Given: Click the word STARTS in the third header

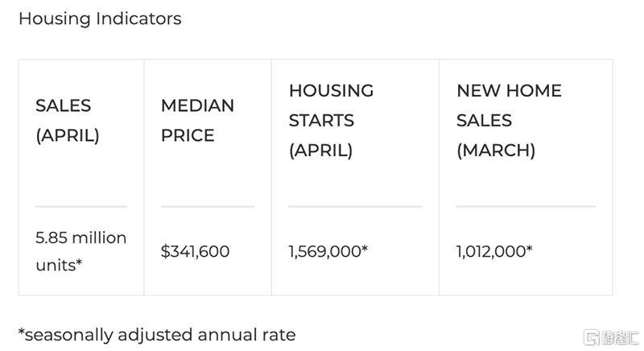Looking at the screenshot, I should [321, 121].
